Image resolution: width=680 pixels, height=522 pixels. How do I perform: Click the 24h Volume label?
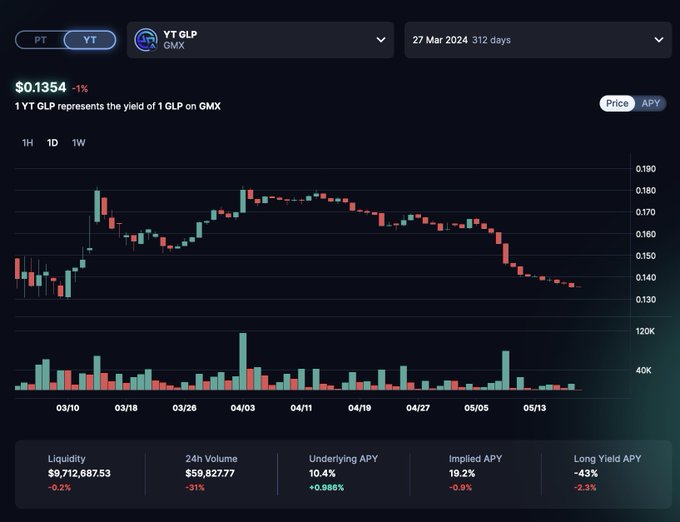(x=212, y=459)
